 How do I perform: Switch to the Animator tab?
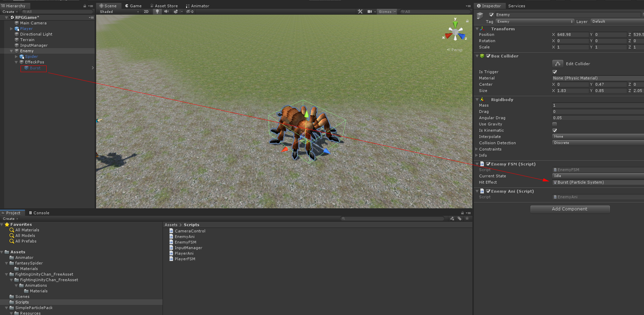pyautogui.click(x=197, y=6)
